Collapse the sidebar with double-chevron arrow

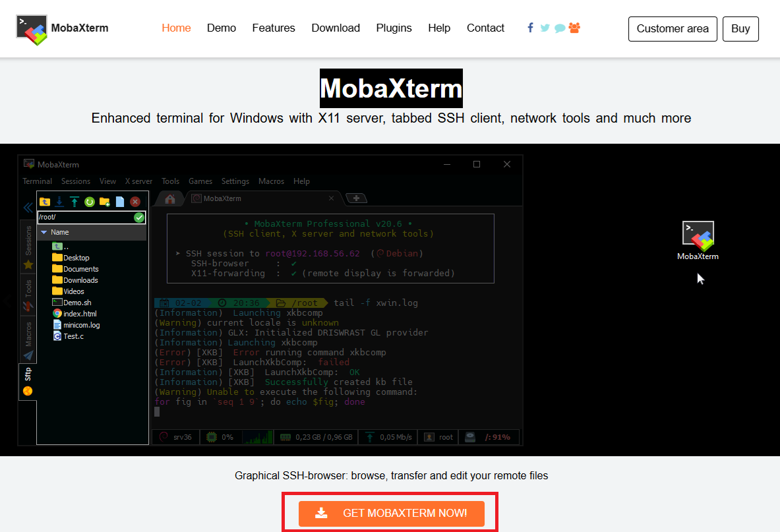click(28, 208)
